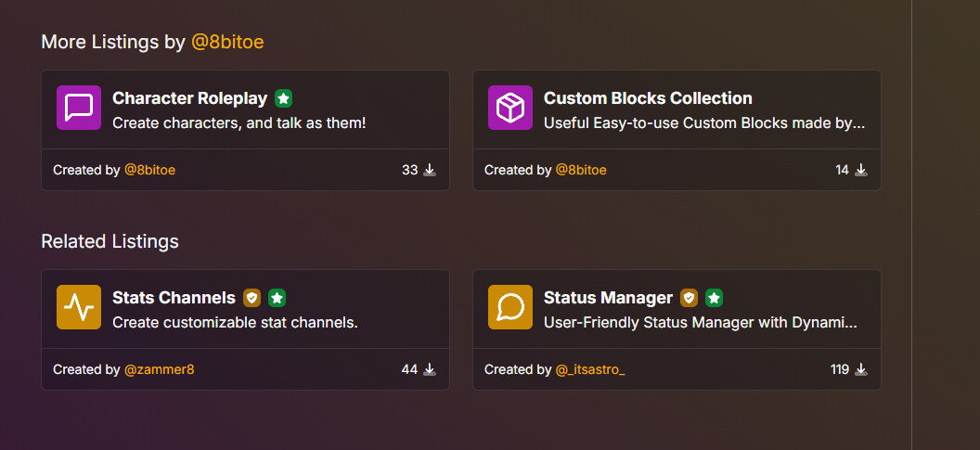Click the Character Roleplay chat bubble icon

click(x=79, y=108)
